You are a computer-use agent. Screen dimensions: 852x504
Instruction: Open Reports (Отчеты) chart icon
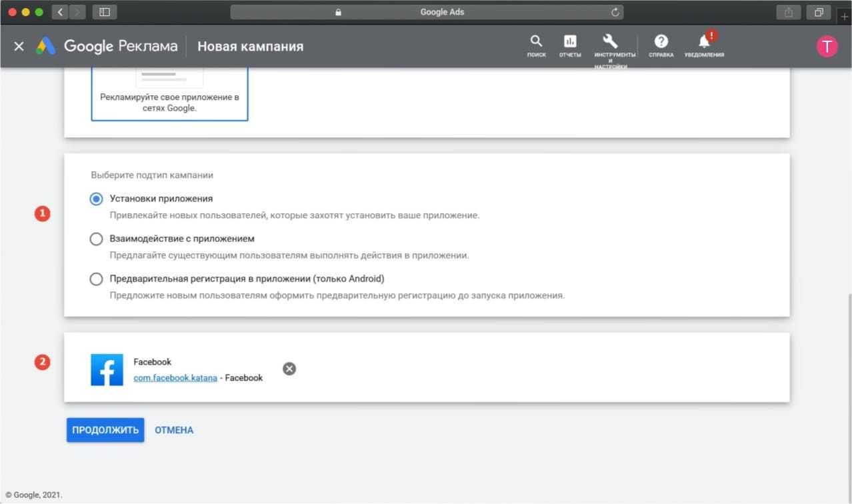point(570,41)
